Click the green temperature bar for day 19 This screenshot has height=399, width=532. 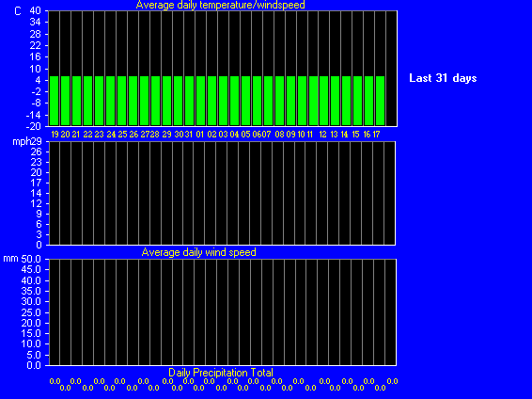point(55,101)
